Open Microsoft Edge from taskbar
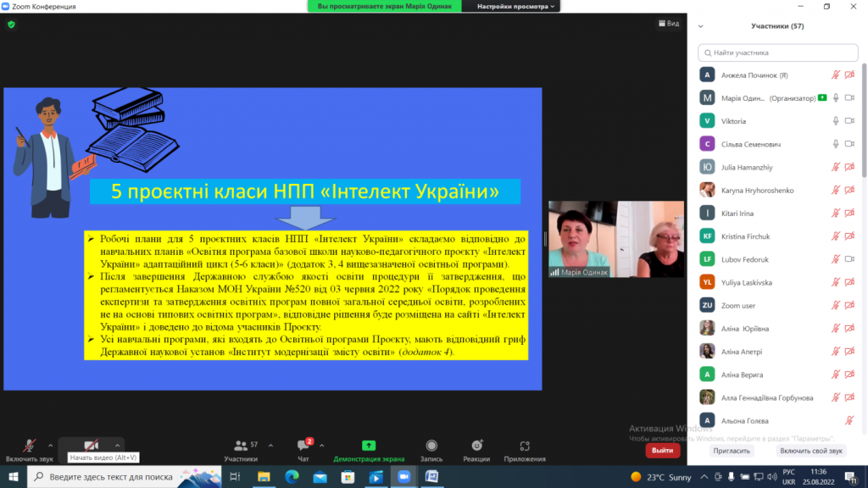The height and width of the screenshot is (488, 868). (292, 476)
